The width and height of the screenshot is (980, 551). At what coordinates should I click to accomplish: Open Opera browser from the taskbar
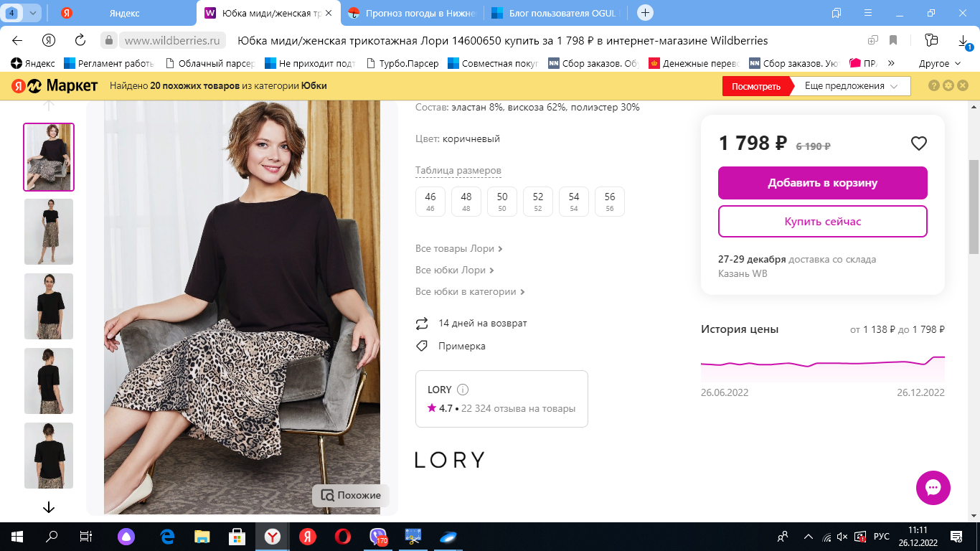(x=342, y=537)
